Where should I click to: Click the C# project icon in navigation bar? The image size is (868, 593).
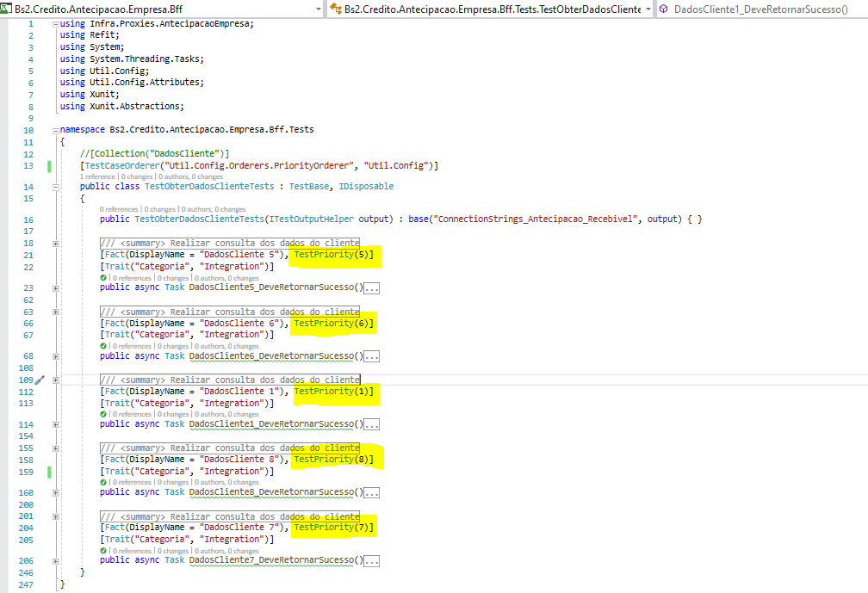click(5, 9)
